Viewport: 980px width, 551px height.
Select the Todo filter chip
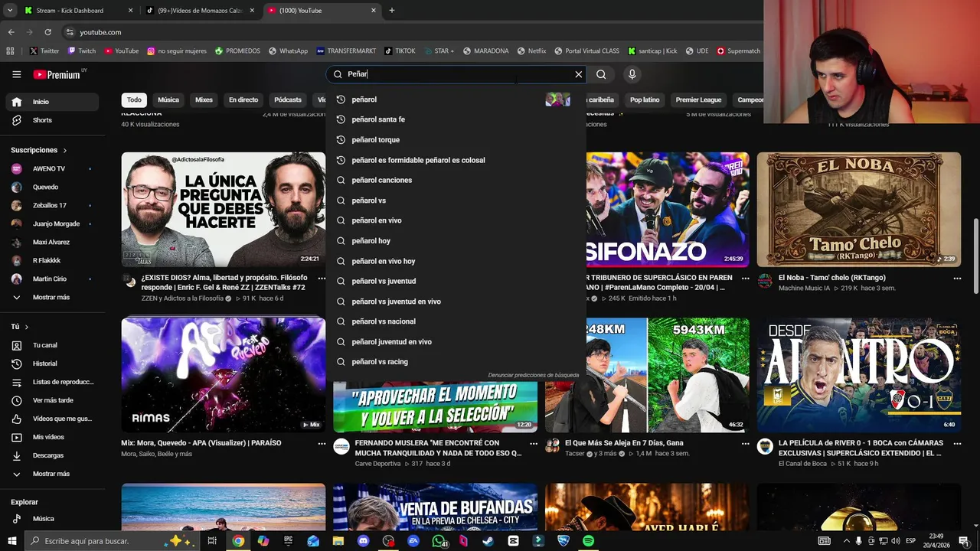click(134, 100)
